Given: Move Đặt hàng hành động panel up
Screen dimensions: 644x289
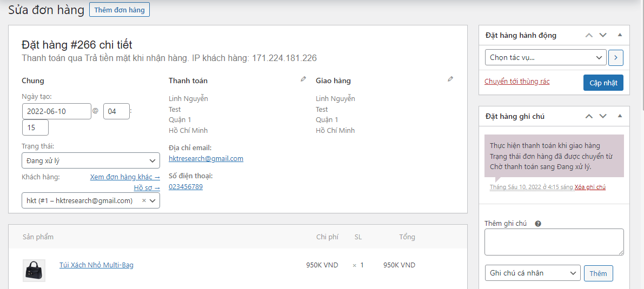Looking at the screenshot, I should tap(589, 35).
